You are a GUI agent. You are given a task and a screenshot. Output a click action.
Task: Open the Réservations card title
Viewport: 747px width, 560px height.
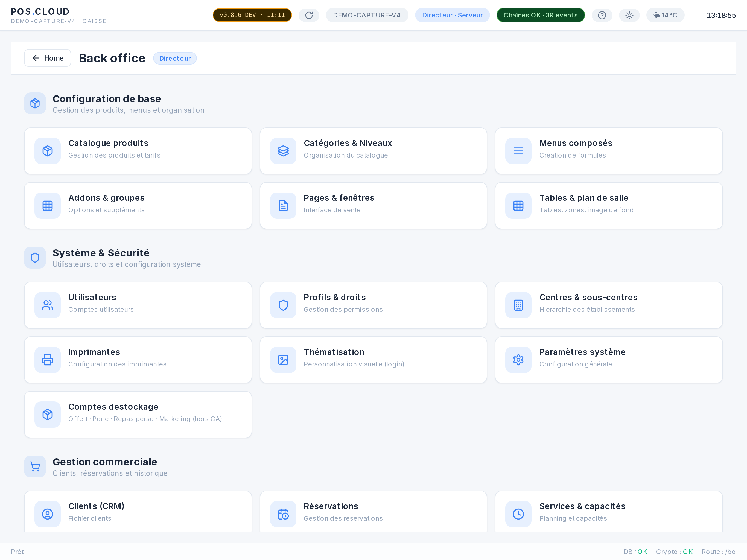coord(331,506)
